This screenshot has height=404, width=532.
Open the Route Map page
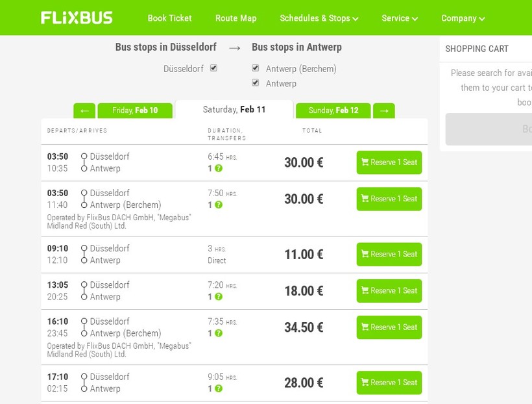point(236,18)
